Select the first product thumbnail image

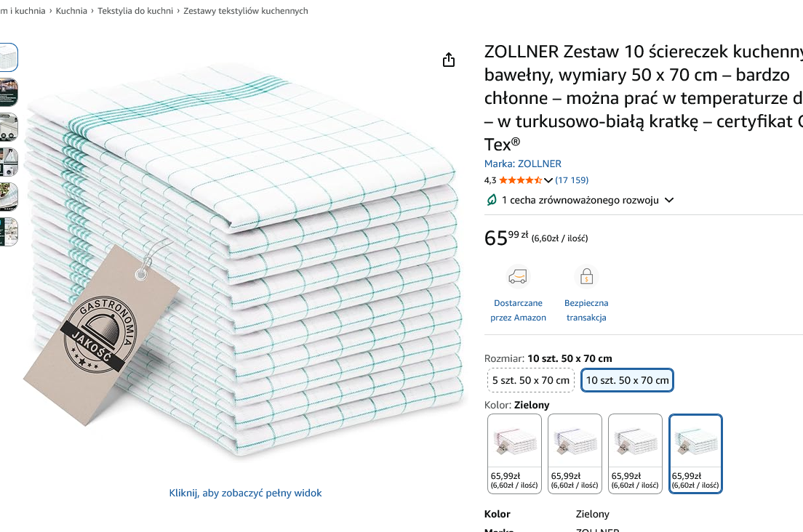(x=8, y=57)
